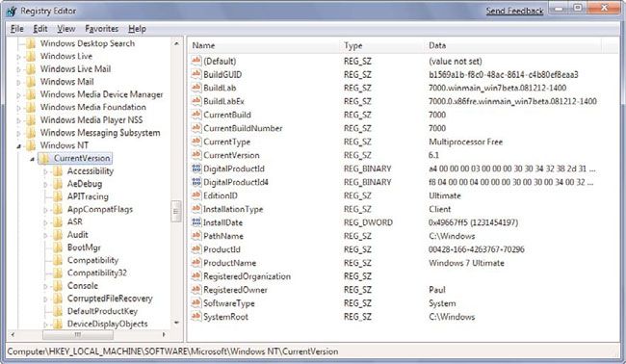Click tree pane vertical scroll up arrow
Screen dimensions: 626x364
click(x=176, y=43)
